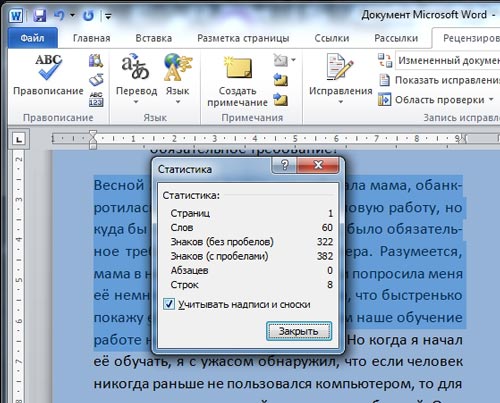Redo with the circular arrow icon
The height and width of the screenshot is (403, 500).
(x=88, y=15)
